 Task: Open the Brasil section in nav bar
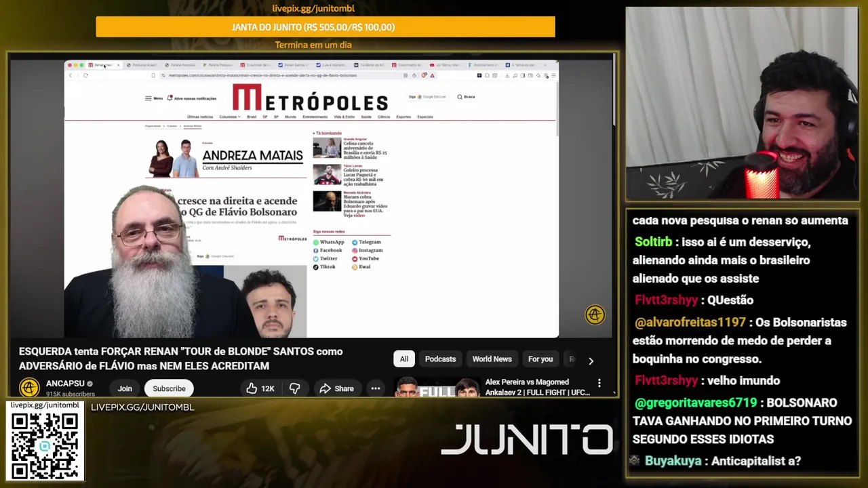click(252, 117)
